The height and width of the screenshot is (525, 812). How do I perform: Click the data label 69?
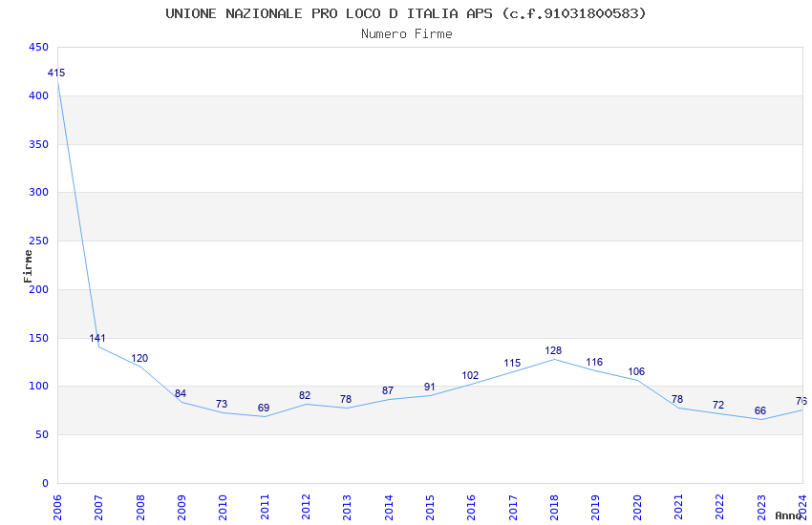(x=264, y=409)
